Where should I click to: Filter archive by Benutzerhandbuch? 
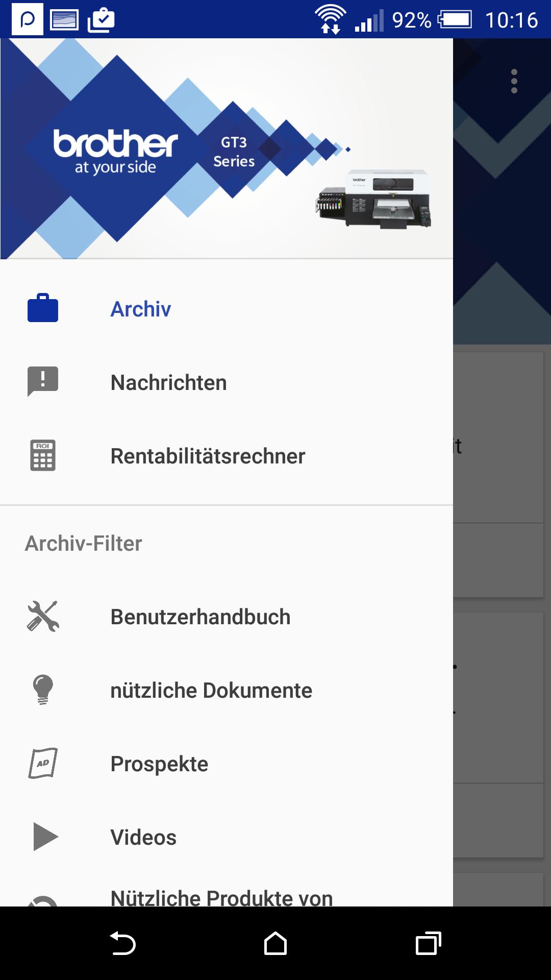pos(227,617)
